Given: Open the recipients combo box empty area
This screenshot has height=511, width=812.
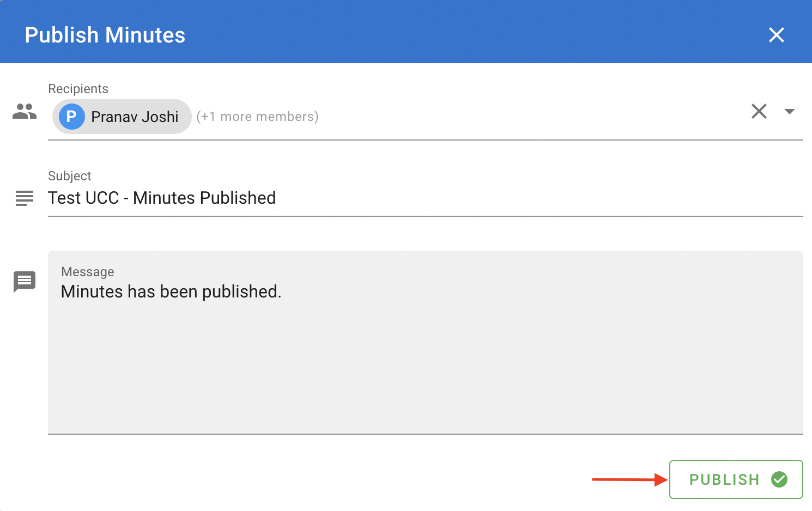Looking at the screenshot, I should pyautogui.click(x=531, y=117).
